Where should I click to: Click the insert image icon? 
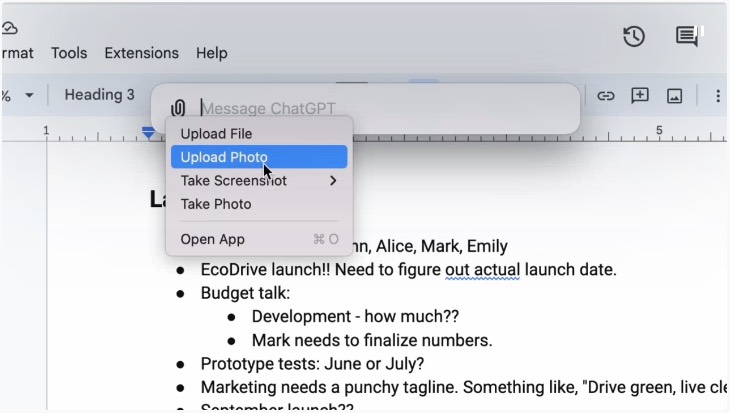point(674,96)
